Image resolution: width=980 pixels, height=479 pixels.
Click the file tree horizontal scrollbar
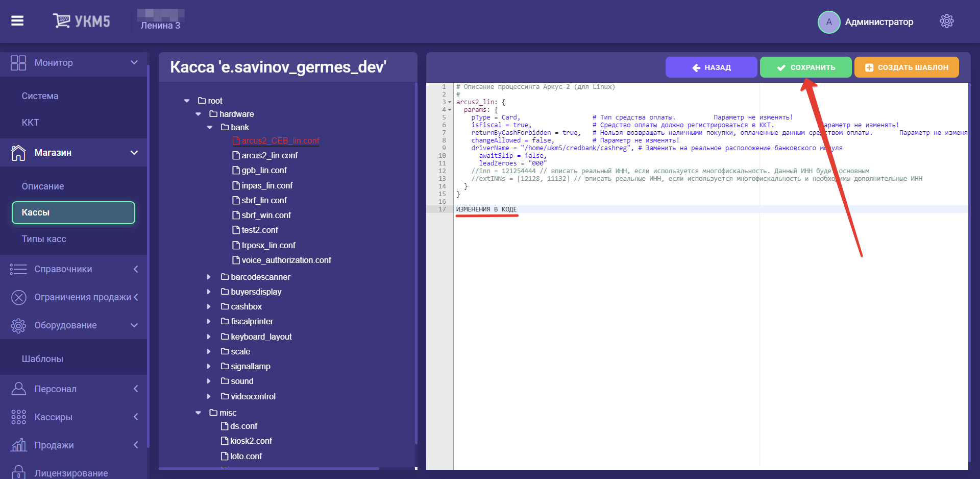(x=269, y=468)
